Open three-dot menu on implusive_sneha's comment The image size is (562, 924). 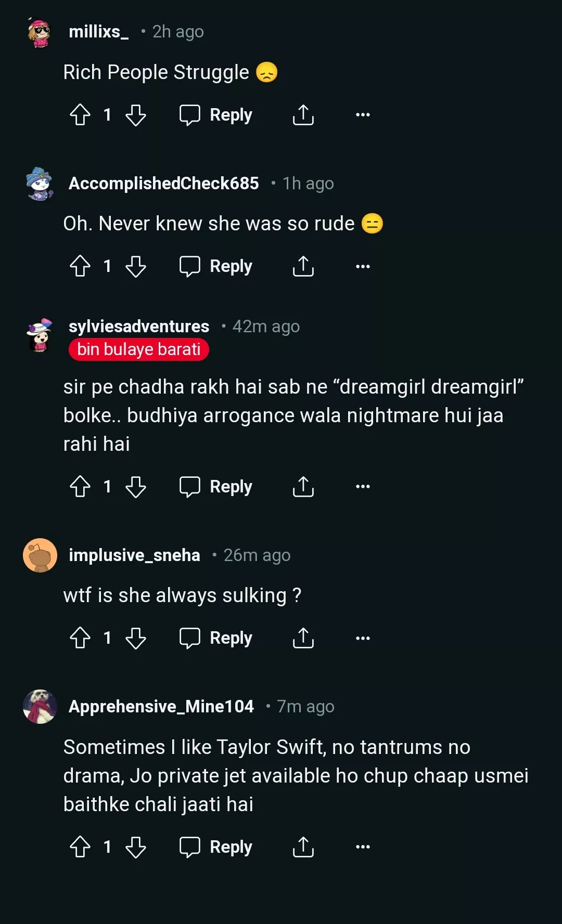(x=363, y=638)
